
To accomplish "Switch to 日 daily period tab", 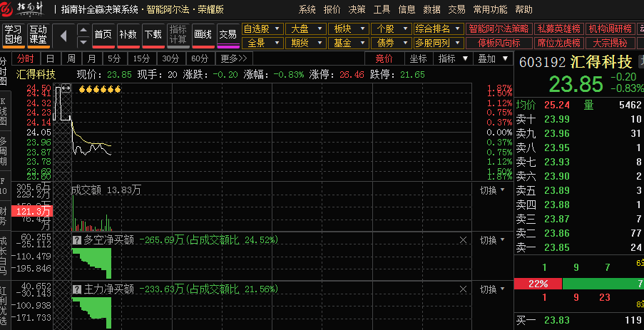I will (x=50, y=58).
